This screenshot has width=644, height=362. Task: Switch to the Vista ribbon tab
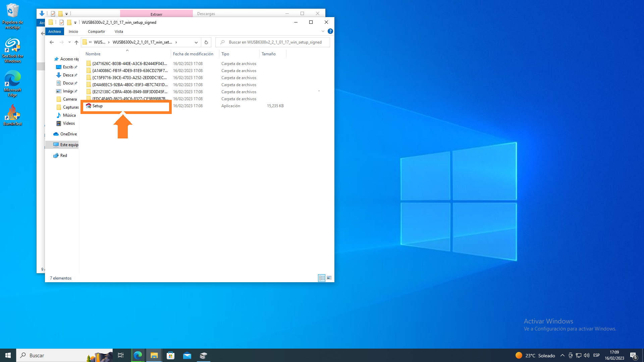(119, 32)
